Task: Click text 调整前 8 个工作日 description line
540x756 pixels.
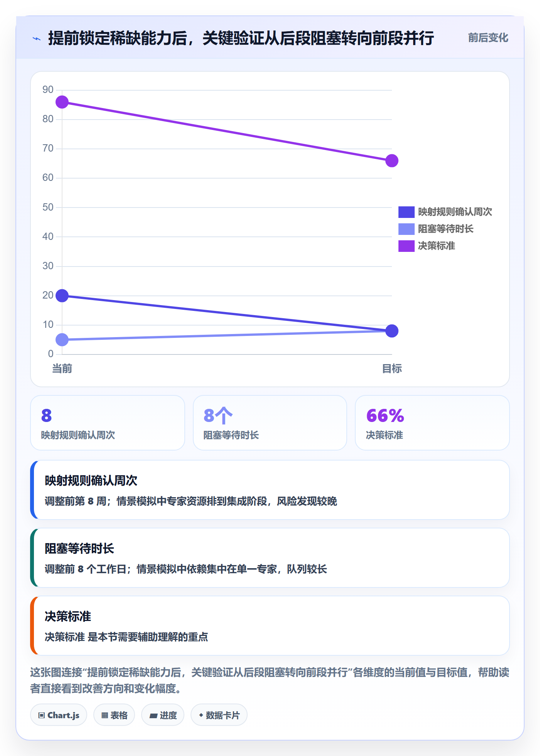Action: pyautogui.click(x=186, y=569)
